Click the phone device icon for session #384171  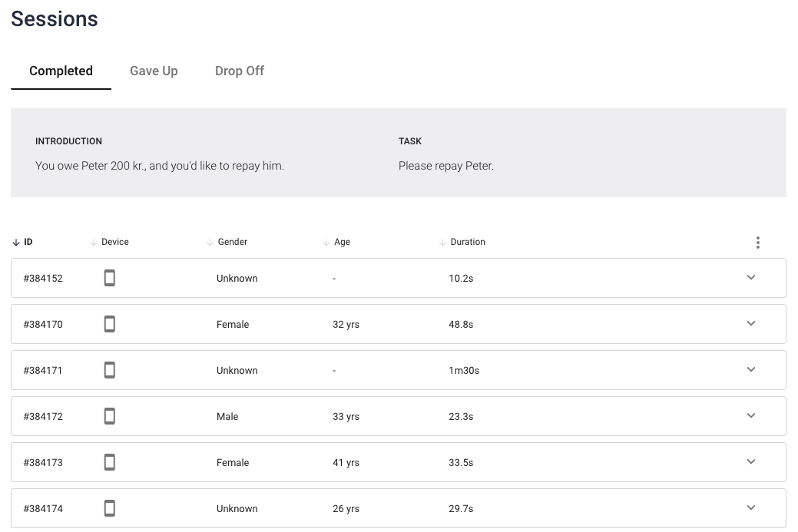coord(109,370)
